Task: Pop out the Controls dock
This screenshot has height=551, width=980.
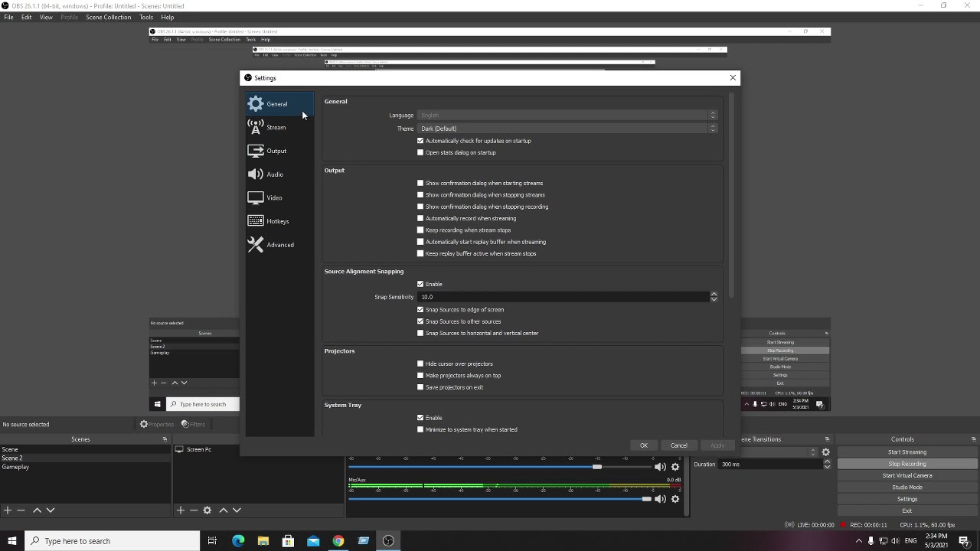Action: (x=973, y=439)
